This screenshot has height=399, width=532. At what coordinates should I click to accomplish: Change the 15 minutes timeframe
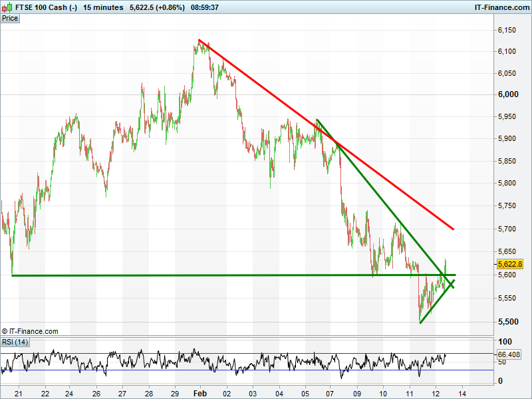coord(103,7)
